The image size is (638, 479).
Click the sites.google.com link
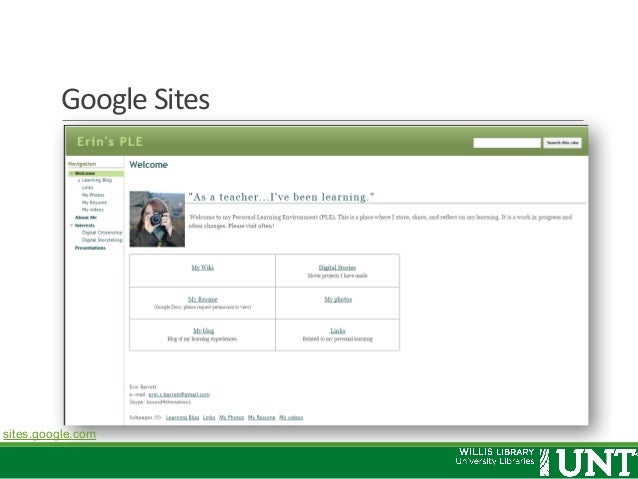(50, 434)
